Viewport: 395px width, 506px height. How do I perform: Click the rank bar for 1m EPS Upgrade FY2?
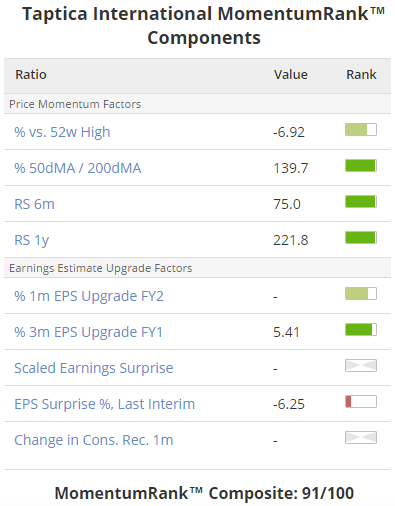361,294
